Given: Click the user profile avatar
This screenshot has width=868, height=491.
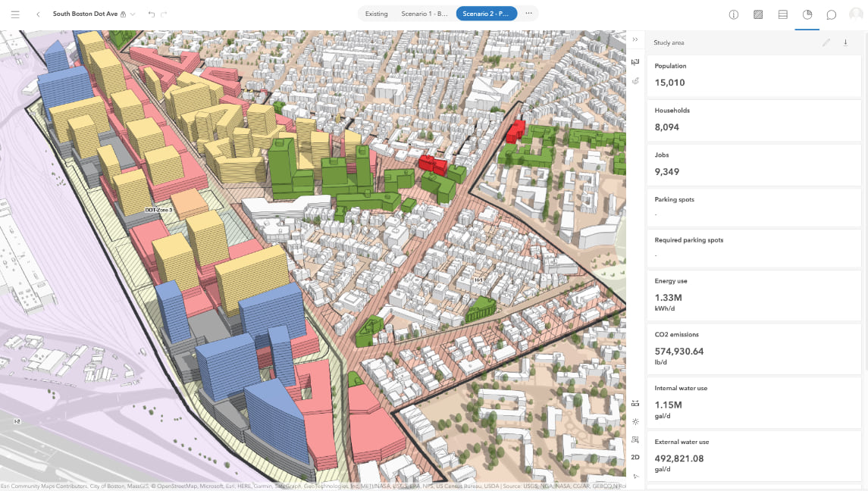Looking at the screenshot, I should point(856,14).
